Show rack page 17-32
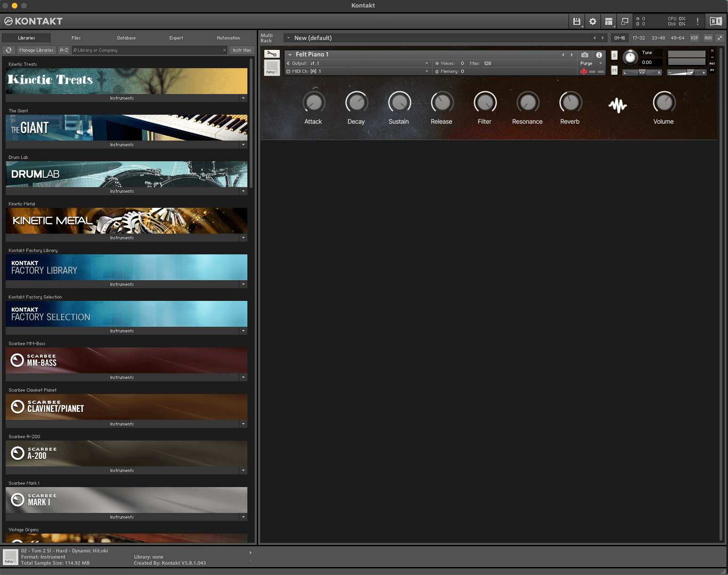Screen dimensions: 728x575 [x=639, y=38]
